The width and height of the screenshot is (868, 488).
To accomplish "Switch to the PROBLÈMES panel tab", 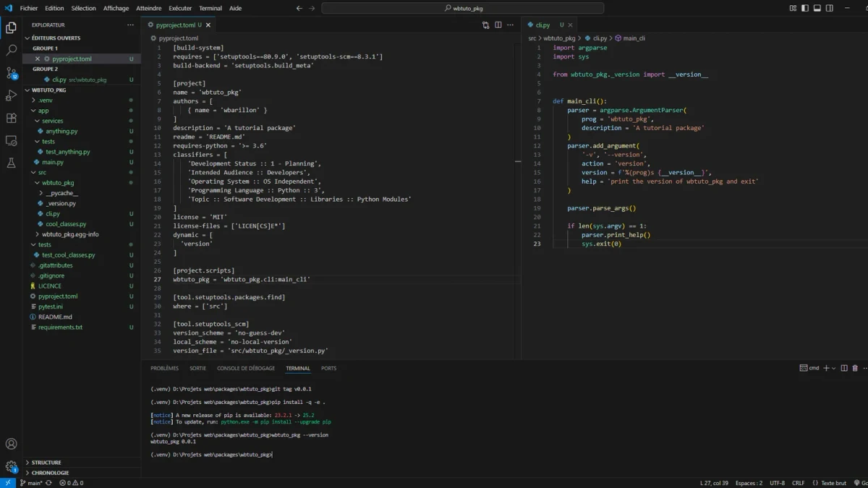I will (x=164, y=368).
